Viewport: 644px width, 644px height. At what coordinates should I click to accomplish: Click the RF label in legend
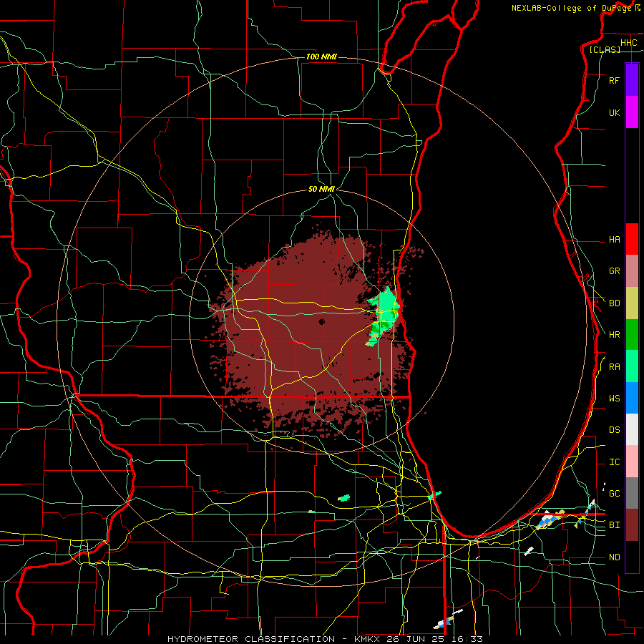[x=614, y=81]
